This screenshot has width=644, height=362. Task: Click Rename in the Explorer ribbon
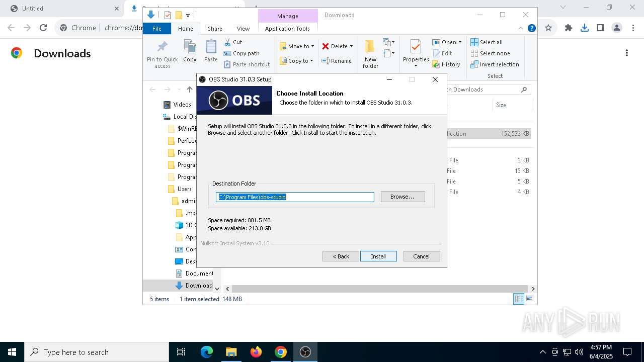[337, 61]
